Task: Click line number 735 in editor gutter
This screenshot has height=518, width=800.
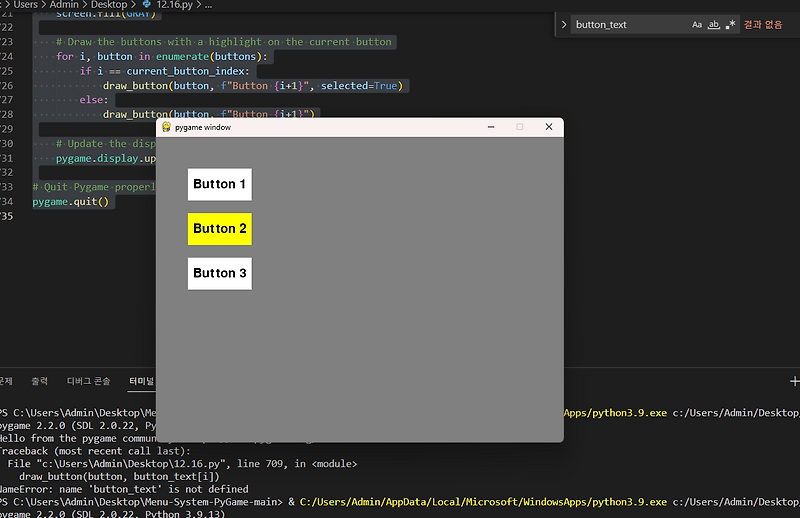Action: click(x=7, y=216)
